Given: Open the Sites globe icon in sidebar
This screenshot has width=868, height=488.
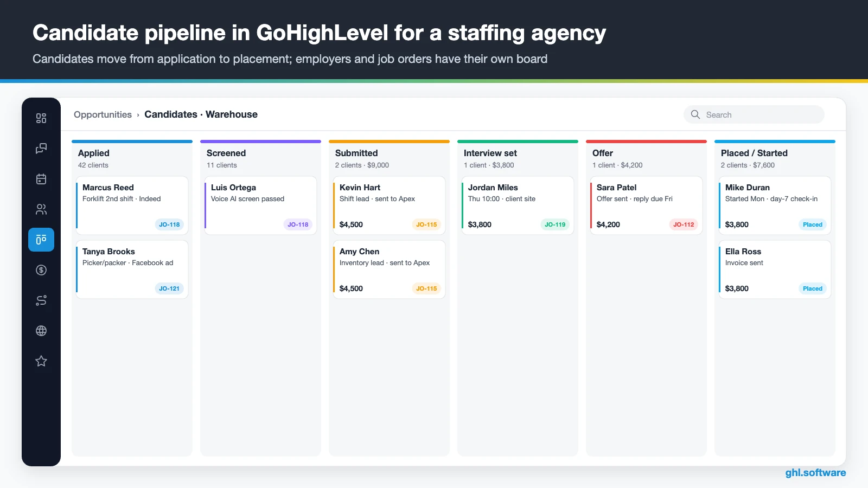Looking at the screenshot, I should coord(41,331).
